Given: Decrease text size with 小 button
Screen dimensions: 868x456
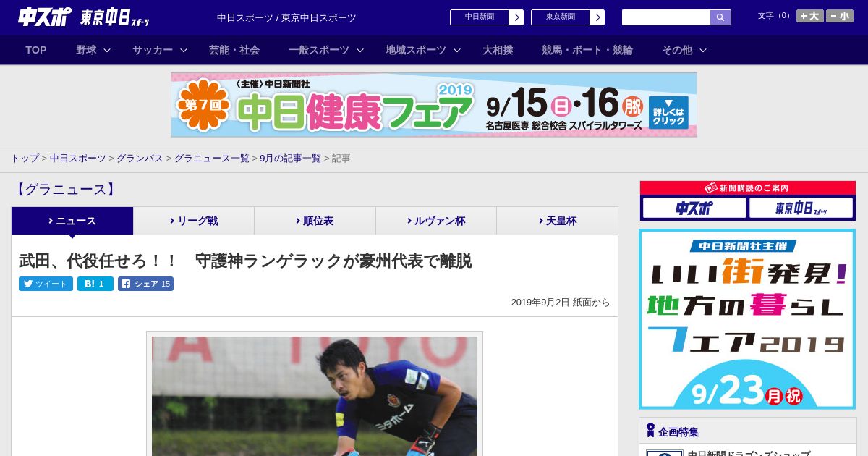Looking at the screenshot, I should (840, 16).
